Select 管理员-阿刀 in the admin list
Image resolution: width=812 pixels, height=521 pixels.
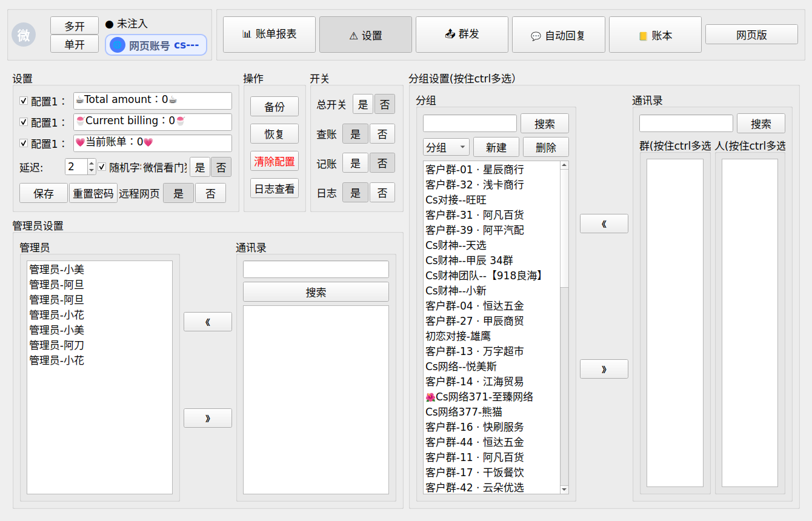click(99, 345)
